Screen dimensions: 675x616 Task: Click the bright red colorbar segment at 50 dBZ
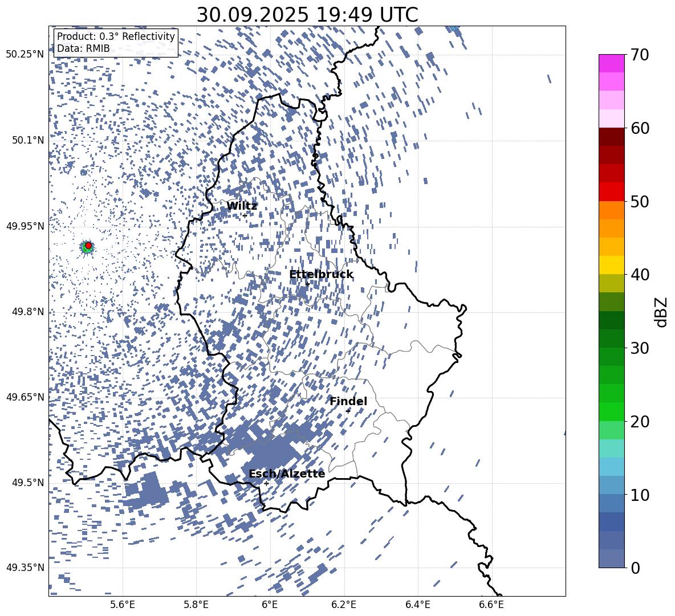pos(611,192)
